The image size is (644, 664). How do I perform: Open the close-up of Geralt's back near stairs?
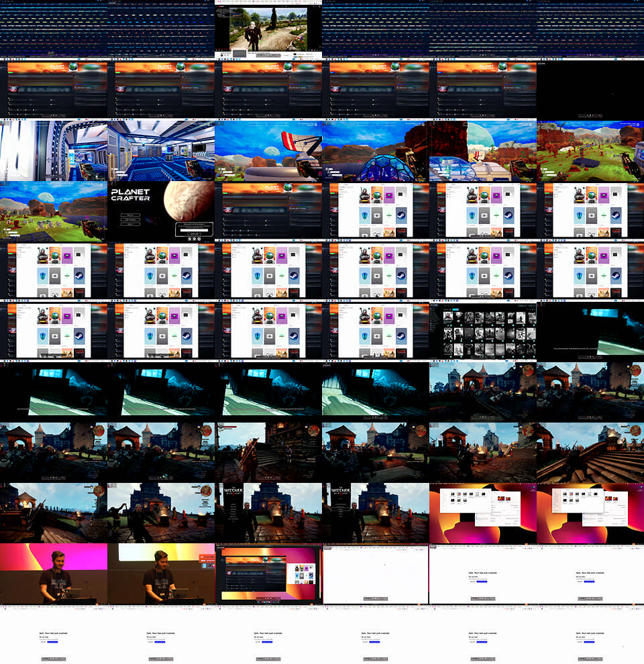[268, 453]
